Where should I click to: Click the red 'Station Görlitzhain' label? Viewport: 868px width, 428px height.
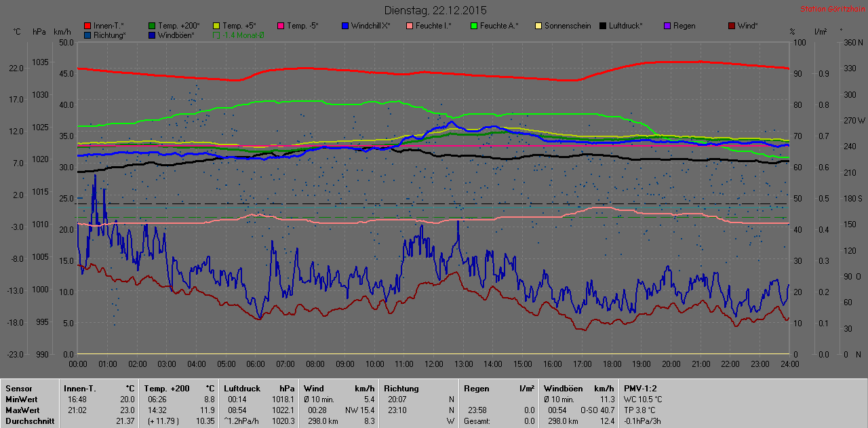click(832, 9)
